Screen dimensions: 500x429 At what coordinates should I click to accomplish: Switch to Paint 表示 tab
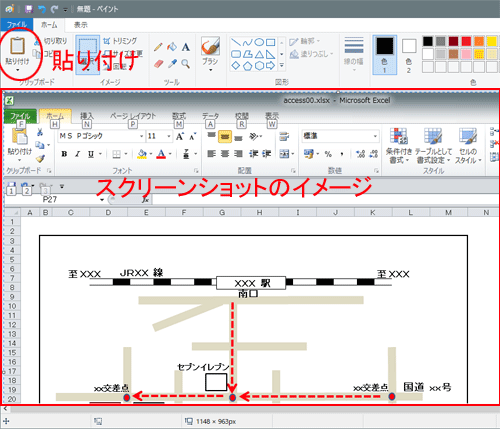tap(81, 25)
